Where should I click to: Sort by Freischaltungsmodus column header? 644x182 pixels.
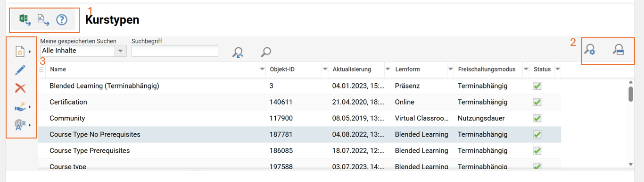487,69
